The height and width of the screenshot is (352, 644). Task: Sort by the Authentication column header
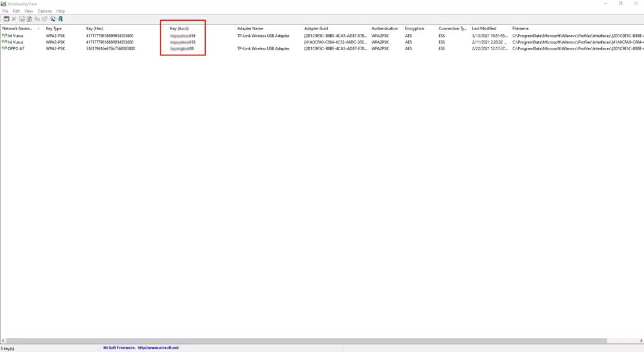pyautogui.click(x=386, y=28)
